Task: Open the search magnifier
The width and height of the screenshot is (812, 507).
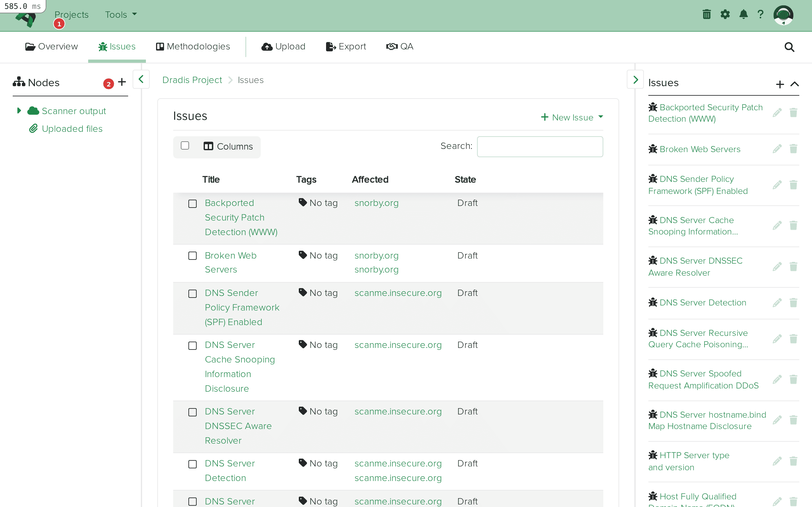Action: coord(789,47)
